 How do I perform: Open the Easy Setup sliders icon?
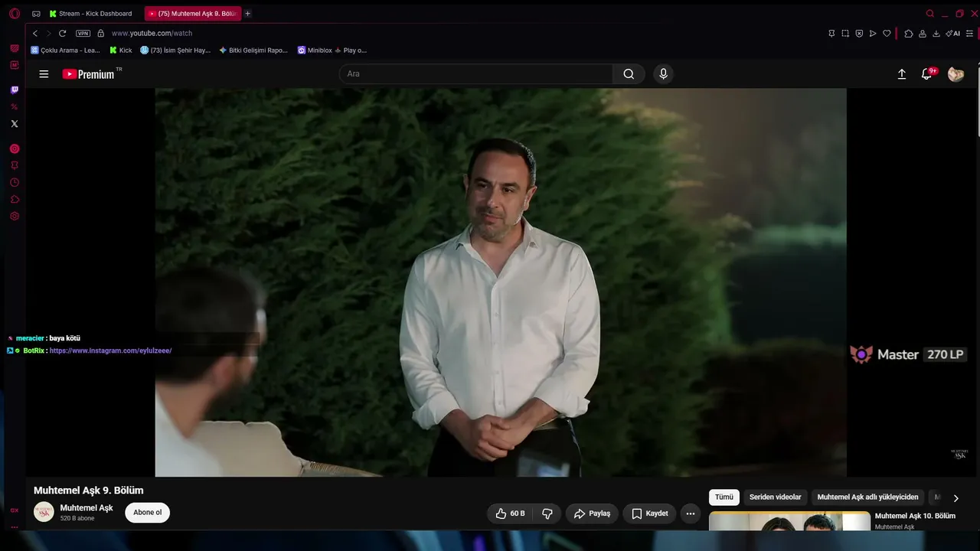[969, 34]
